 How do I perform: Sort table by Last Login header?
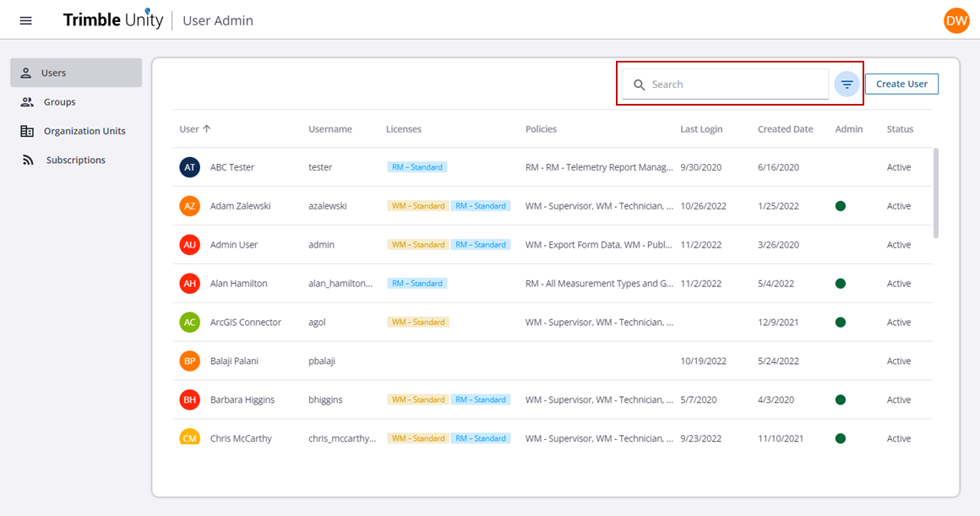[701, 129]
